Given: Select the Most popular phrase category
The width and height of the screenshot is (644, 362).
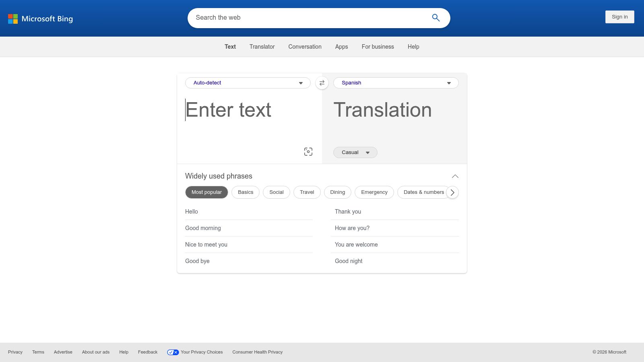Looking at the screenshot, I should (x=206, y=192).
